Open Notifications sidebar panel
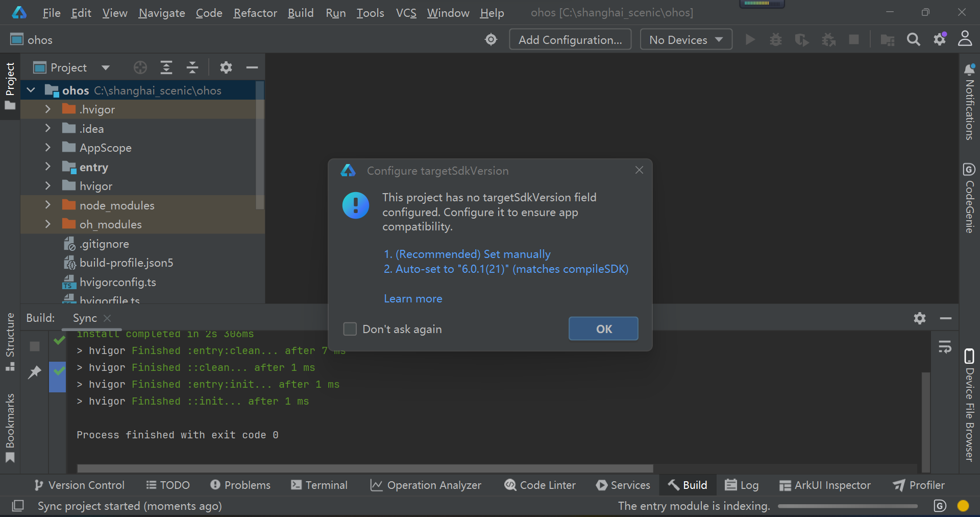 tap(969, 103)
